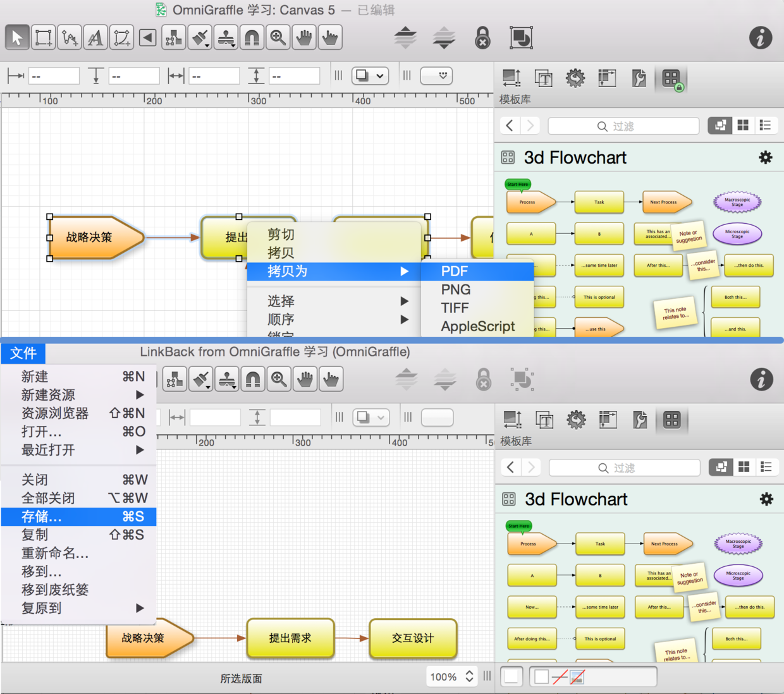Go back in bottom stencil browser
This screenshot has height=694, width=784.
511,467
